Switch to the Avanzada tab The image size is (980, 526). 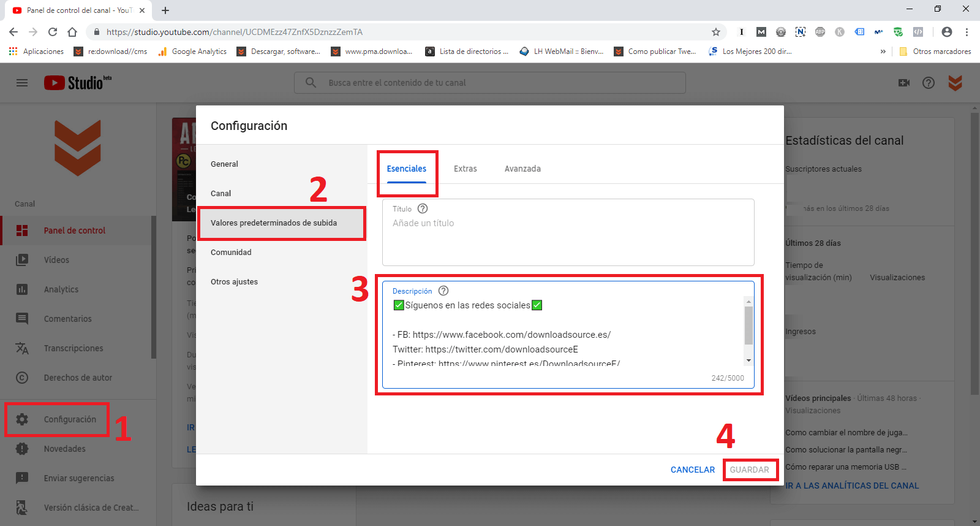tap(522, 169)
